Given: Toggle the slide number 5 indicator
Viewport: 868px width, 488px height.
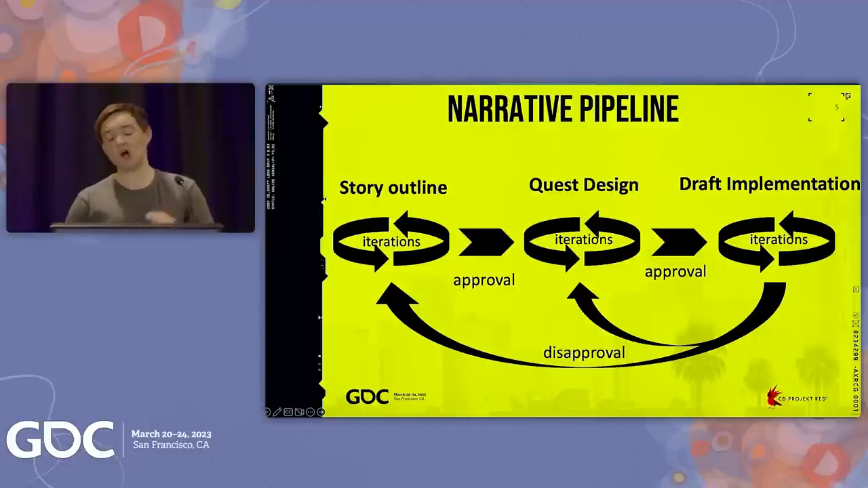Looking at the screenshot, I should (836, 106).
